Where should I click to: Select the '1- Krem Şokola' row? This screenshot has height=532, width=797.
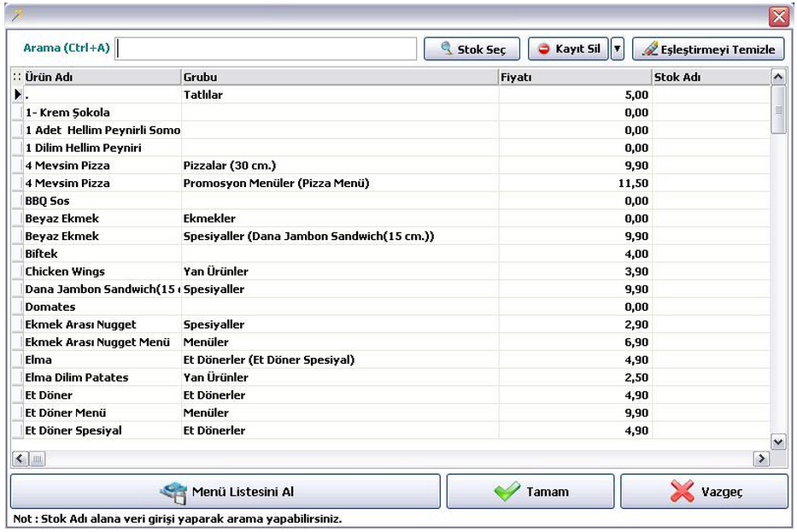tap(391, 113)
